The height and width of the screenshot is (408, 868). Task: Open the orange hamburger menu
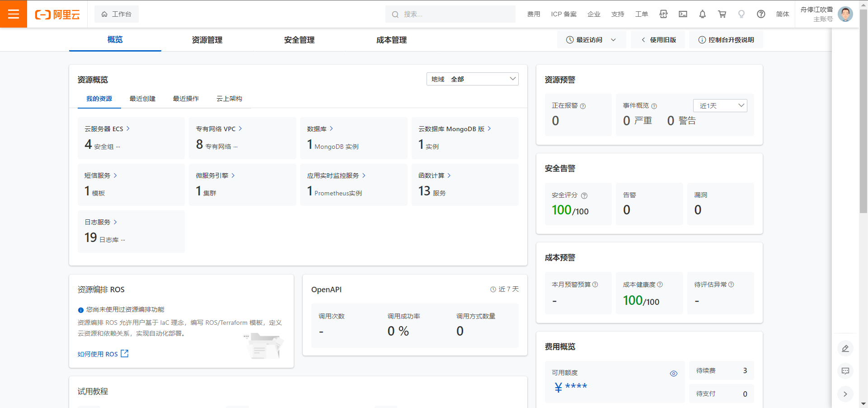pyautogui.click(x=14, y=14)
